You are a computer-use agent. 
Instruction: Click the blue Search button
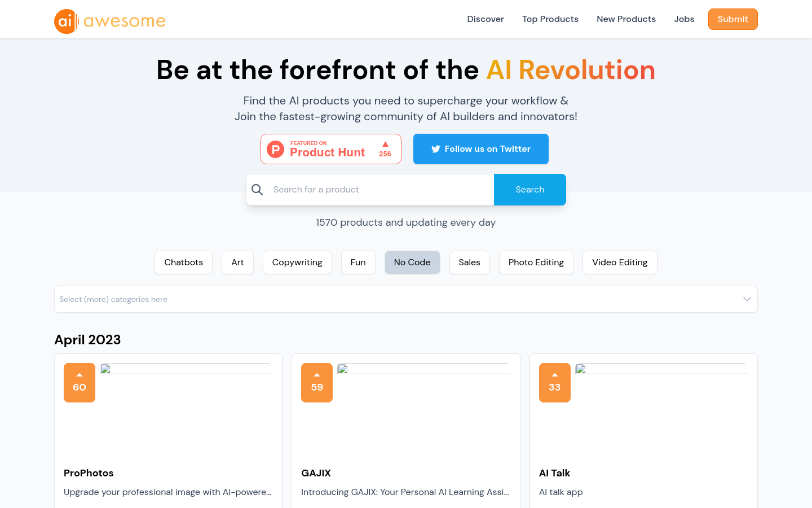point(530,190)
